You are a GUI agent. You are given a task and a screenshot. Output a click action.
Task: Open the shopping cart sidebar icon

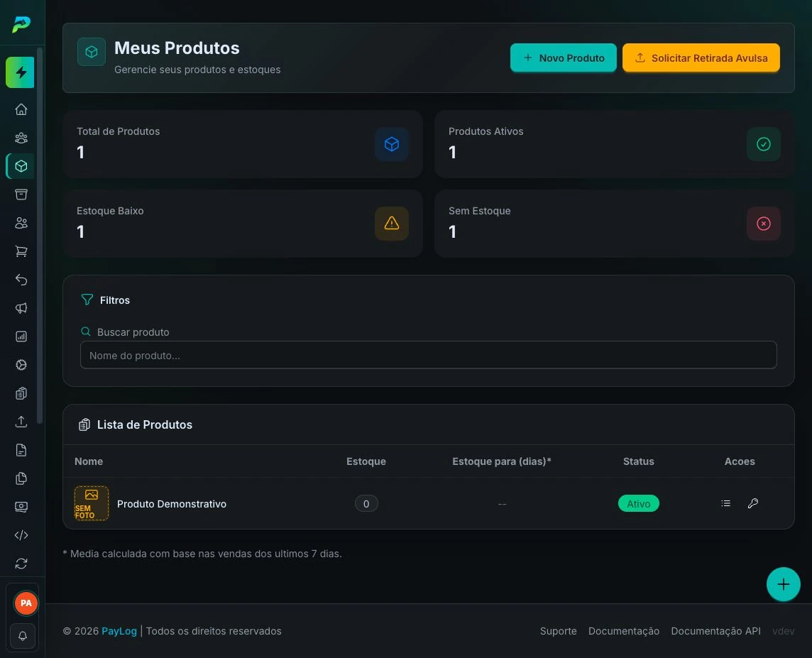21,251
